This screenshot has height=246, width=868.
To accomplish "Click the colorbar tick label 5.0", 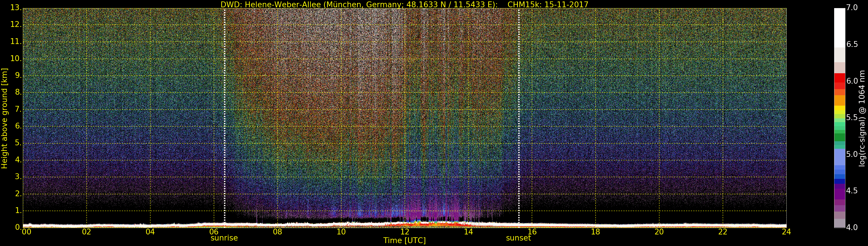I will click(x=852, y=154).
